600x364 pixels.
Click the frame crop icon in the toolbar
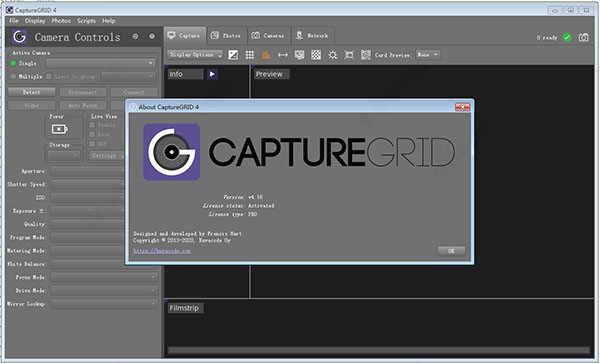coord(349,55)
